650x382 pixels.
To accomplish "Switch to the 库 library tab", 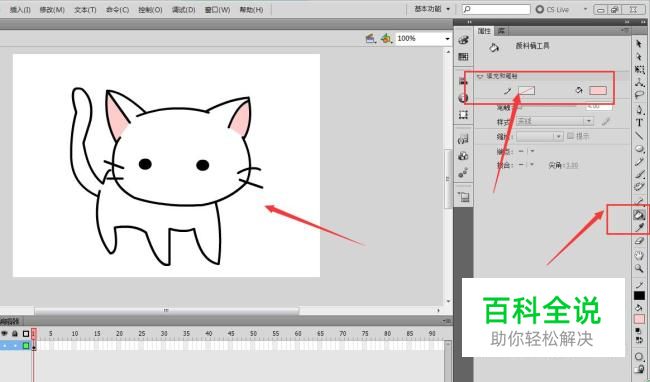I will pos(501,31).
